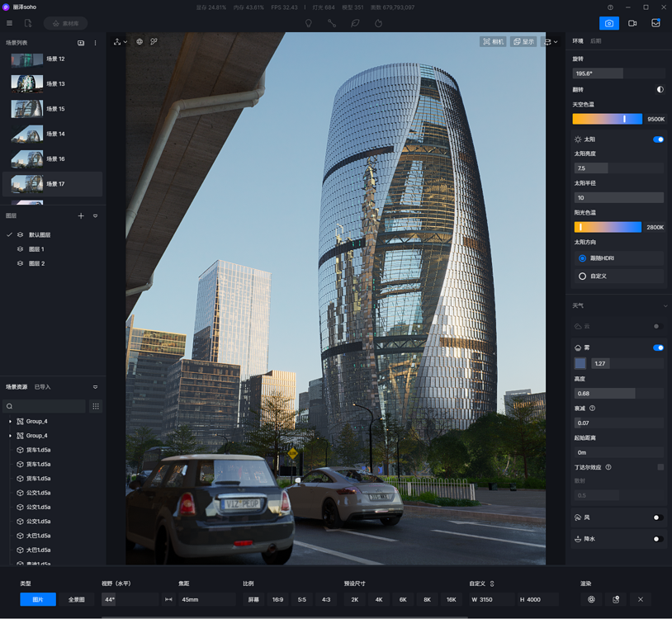Screen dimensions: 672x619
Task: Choose the 4K preset size button
Action: 379,599
